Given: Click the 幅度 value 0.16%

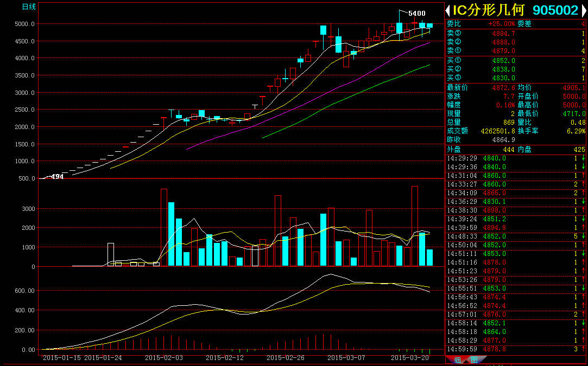Looking at the screenshot, I should (x=505, y=105).
